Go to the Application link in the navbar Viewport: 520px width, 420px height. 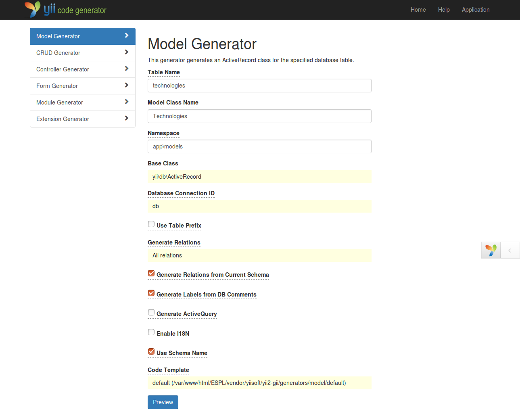pyautogui.click(x=475, y=9)
